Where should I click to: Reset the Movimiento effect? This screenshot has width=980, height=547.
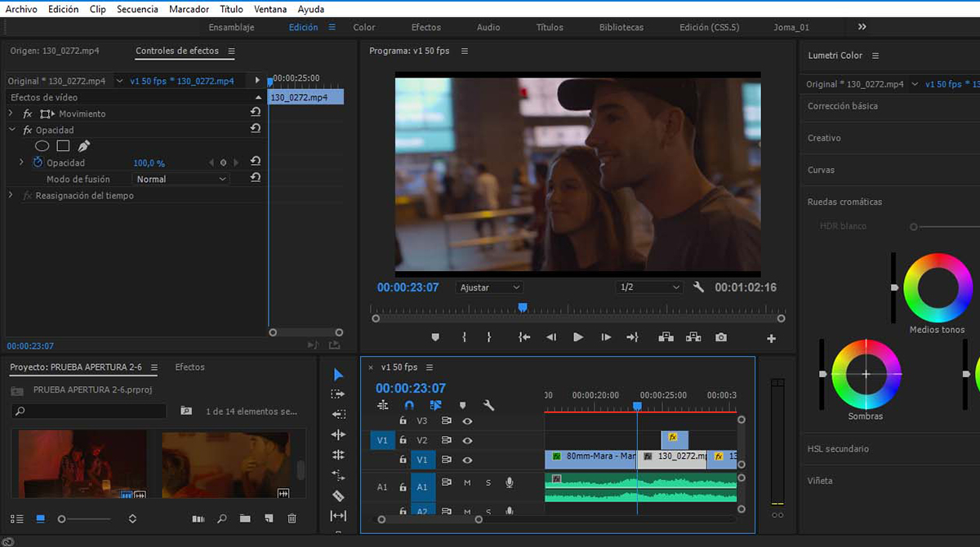click(x=256, y=113)
